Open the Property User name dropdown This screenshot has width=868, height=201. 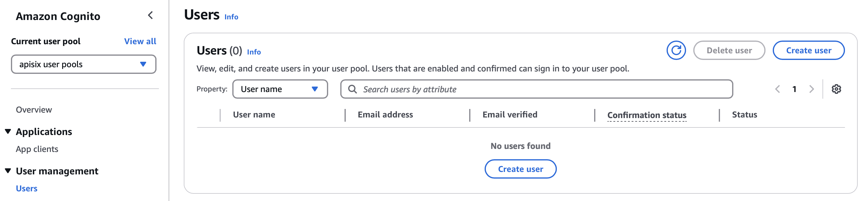(280, 89)
